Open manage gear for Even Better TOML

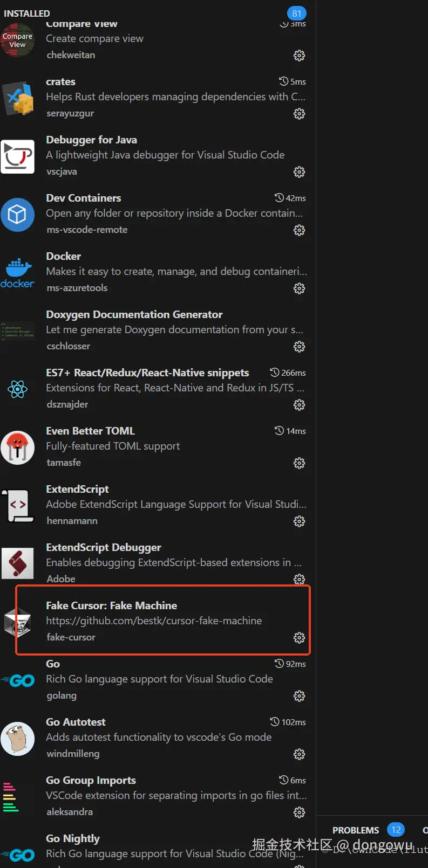coord(299,463)
